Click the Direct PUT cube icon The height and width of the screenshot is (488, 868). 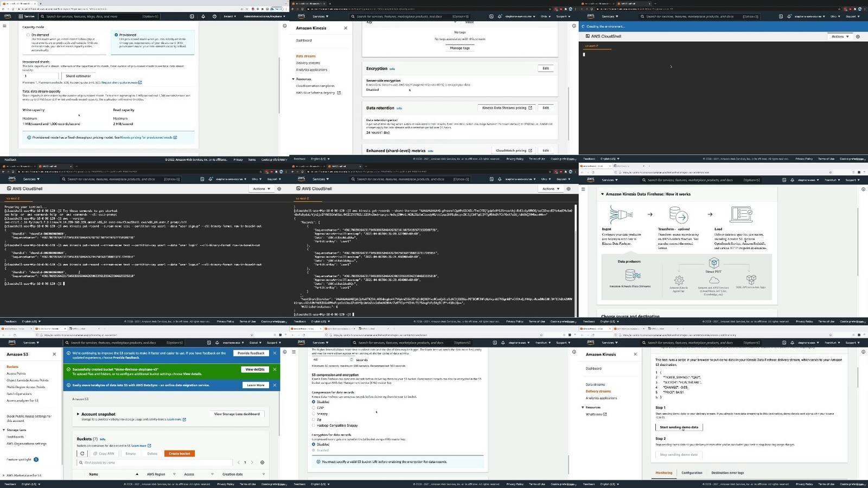[x=713, y=263]
